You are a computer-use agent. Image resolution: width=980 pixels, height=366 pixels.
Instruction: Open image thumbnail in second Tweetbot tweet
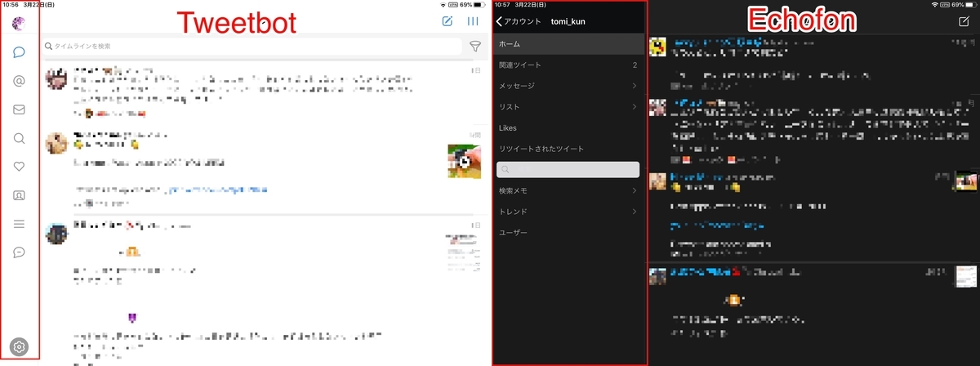(465, 161)
